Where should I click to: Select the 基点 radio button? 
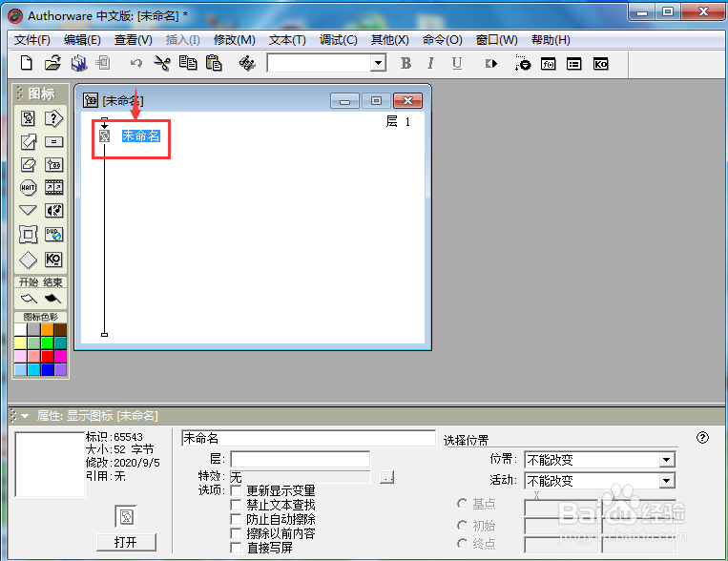462,504
